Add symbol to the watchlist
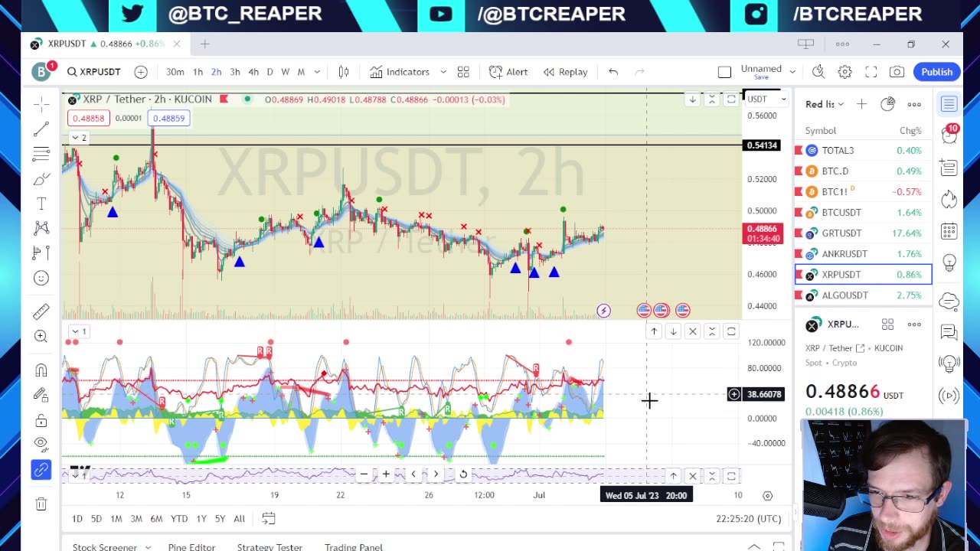 pyautogui.click(x=861, y=104)
